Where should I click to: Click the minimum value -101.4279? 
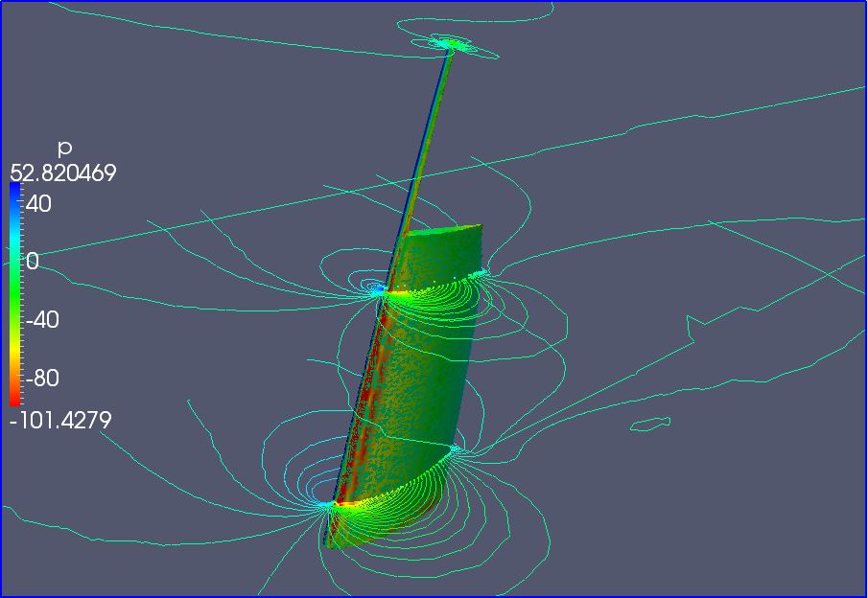click(60, 420)
